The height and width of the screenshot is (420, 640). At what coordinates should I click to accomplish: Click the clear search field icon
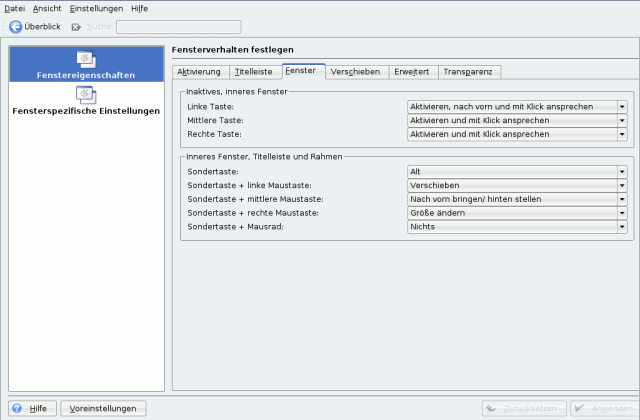click(76, 27)
